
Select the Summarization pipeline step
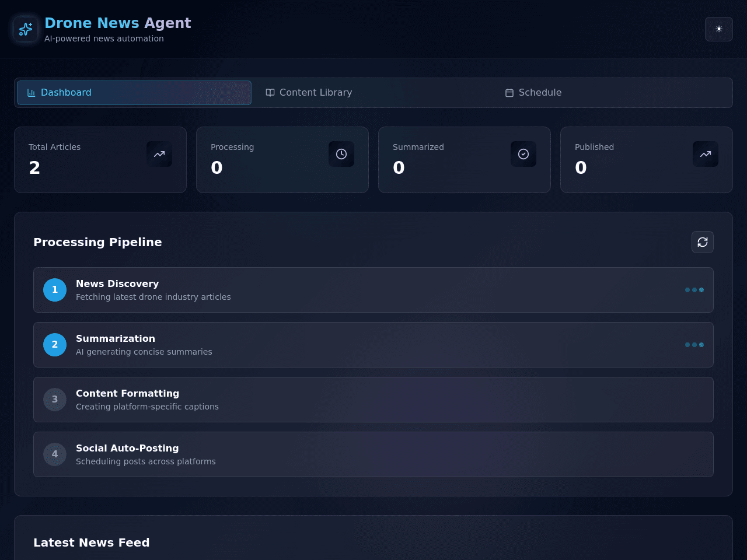pos(373,345)
